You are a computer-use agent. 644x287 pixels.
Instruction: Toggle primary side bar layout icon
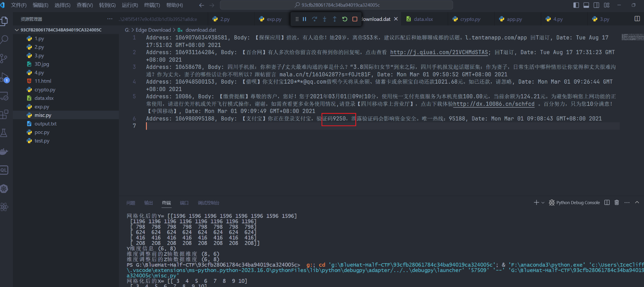[x=576, y=5]
